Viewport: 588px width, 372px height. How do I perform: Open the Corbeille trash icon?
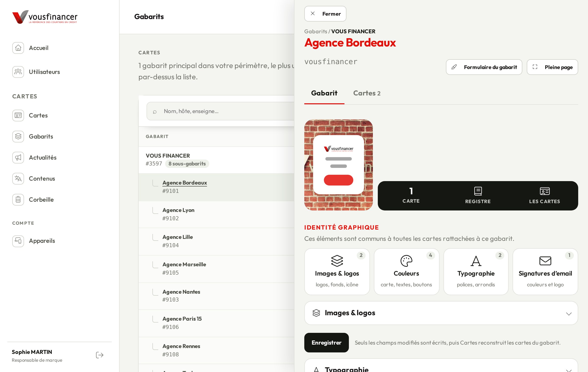18,199
